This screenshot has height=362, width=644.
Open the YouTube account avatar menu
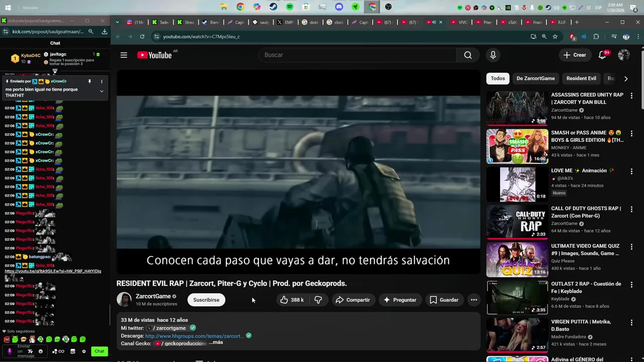(624, 55)
